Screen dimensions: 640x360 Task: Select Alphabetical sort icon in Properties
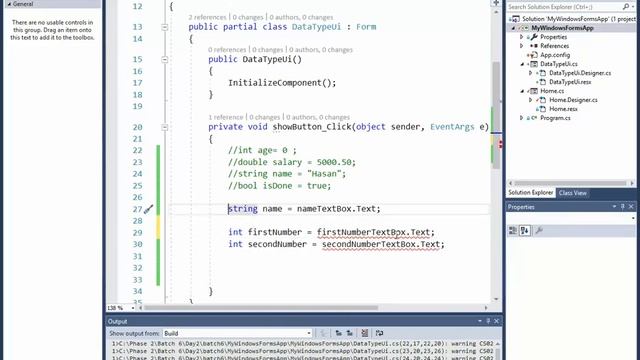525,231
